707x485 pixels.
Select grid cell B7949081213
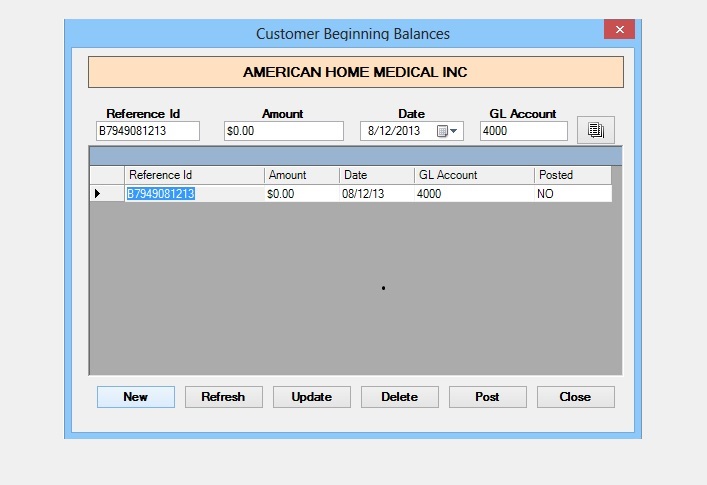pos(194,194)
